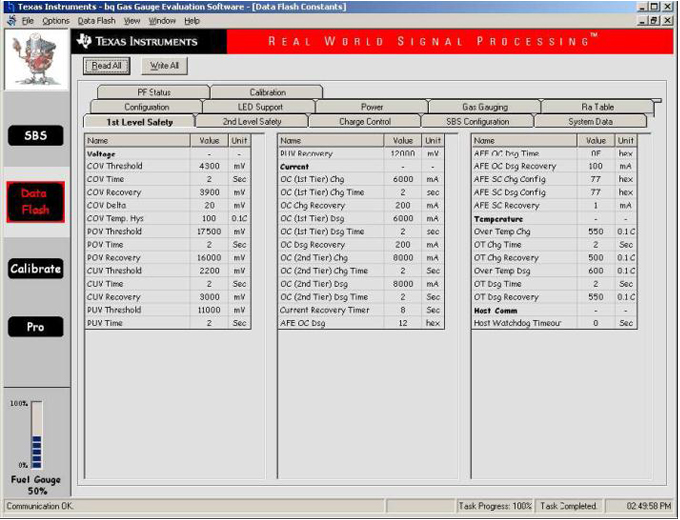680x520 pixels.
Task: Switch to the PF Status tab
Action: pyautogui.click(x=154, y=92)
